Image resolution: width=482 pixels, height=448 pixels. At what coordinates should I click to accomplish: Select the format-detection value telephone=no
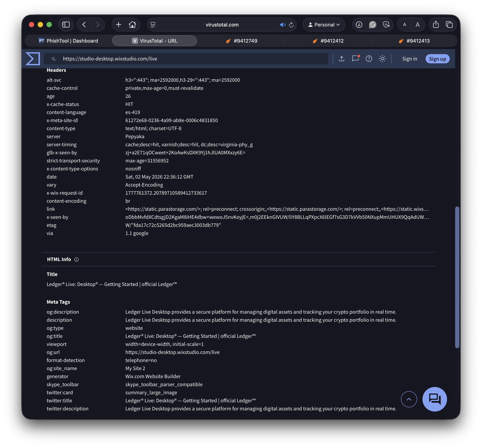click(x=141, y=360)
